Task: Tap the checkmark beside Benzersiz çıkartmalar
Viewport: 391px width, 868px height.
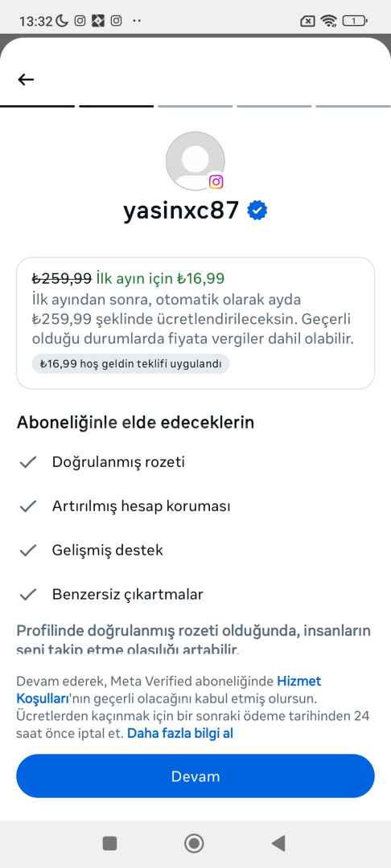Action: [27, 595]
